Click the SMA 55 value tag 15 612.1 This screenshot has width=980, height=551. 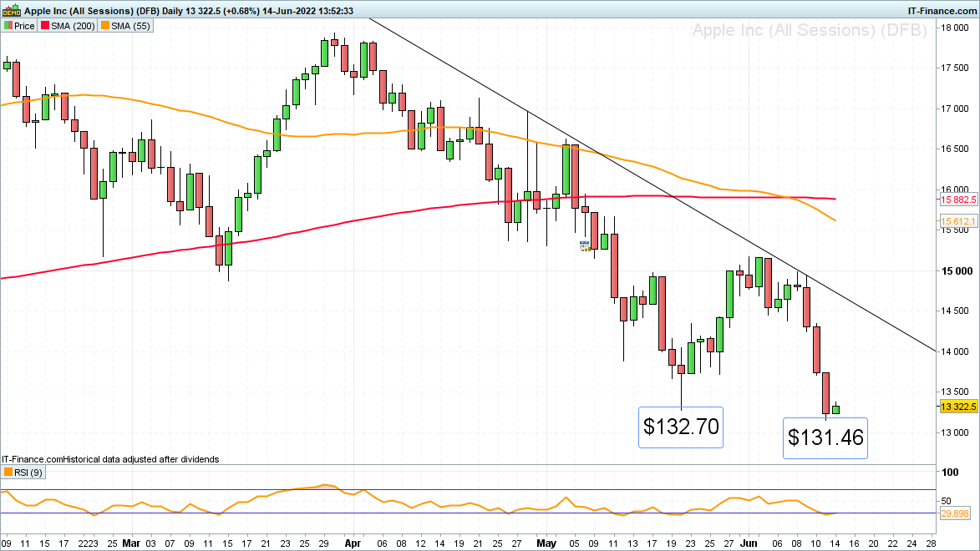[958, 221]
